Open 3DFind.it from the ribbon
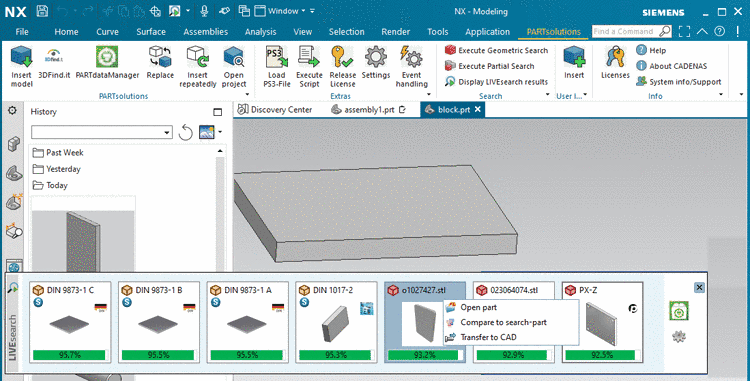Image resolution: width=750 pixels, height=381 pixels. [54, 57]
